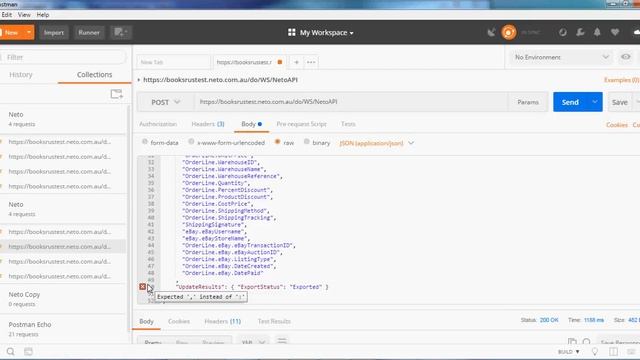
Task: Open the response Cookies tab
Action: 179,321
